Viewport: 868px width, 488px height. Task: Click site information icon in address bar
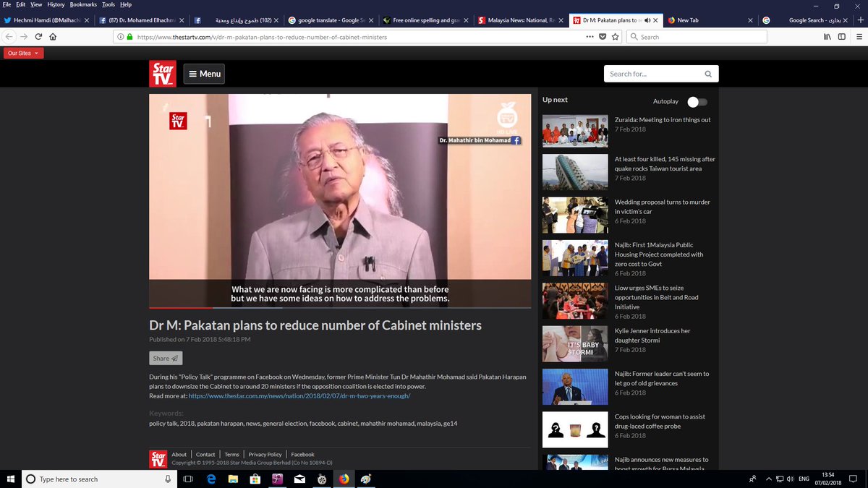(120, 36)
